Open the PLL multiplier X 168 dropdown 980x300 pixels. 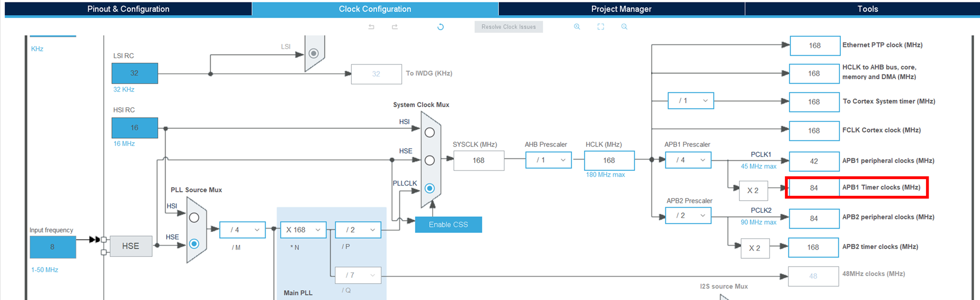point(303,230)
